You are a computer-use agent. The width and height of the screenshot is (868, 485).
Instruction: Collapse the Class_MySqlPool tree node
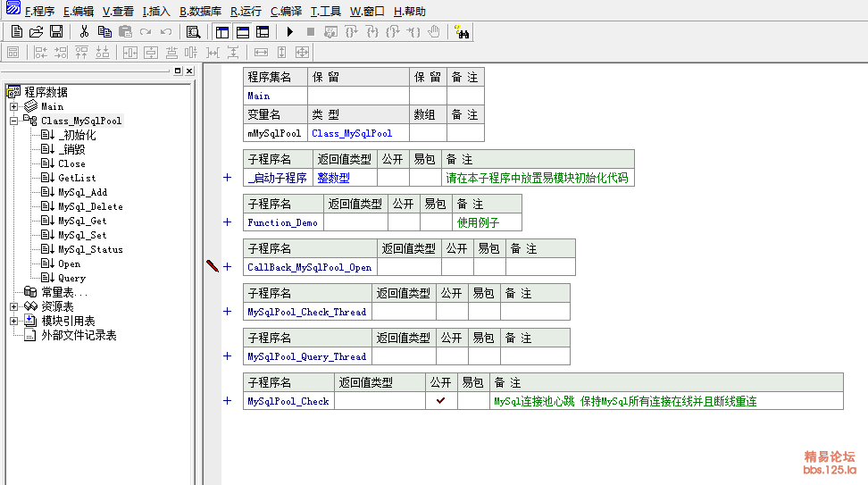pyautogui.click(x=14, y=121)
